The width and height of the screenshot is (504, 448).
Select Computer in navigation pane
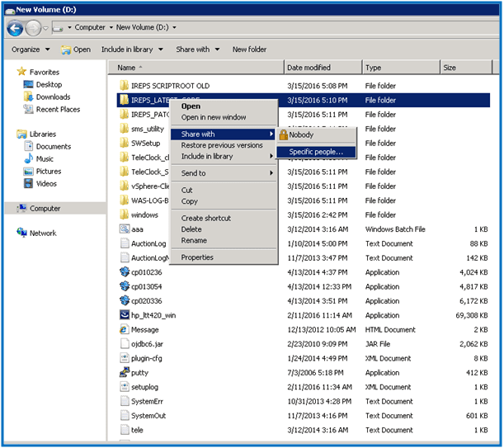(x=55, y=209)
